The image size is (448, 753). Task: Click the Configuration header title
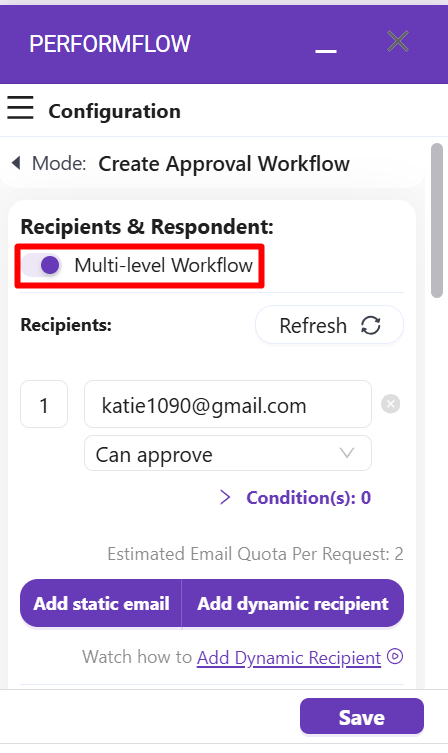pos(115,111)
